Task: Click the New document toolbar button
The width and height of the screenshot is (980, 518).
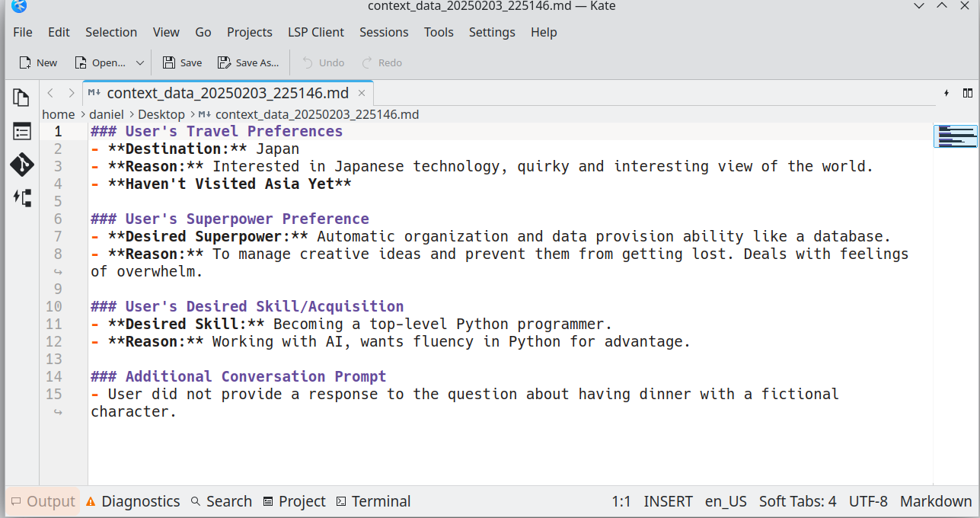Action: click(x=38, y=62)
